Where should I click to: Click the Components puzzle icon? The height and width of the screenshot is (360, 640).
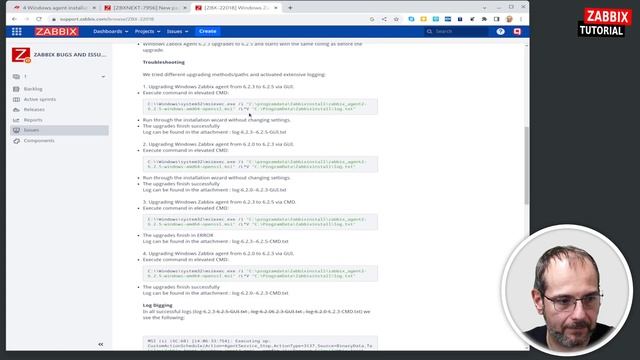coord(16,141)
